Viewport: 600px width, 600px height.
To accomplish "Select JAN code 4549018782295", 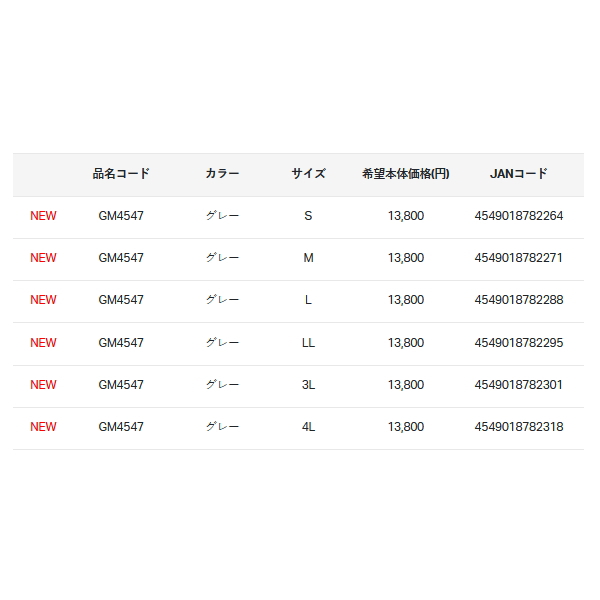I will coord(518,342).
